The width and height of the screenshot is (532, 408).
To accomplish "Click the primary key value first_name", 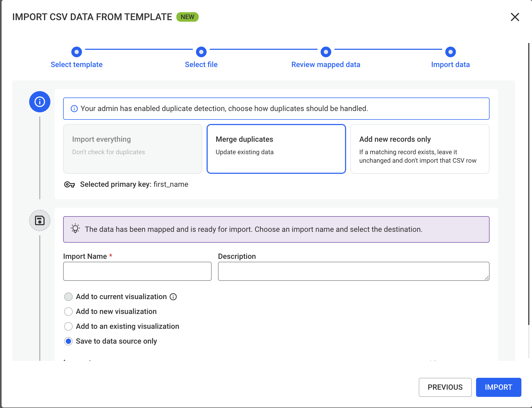I will [171, 184].
